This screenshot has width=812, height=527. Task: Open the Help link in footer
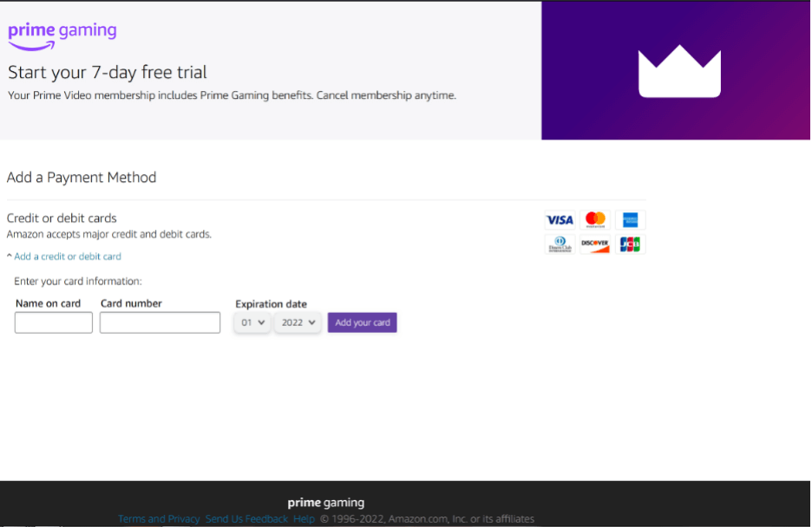coord(304,518)
